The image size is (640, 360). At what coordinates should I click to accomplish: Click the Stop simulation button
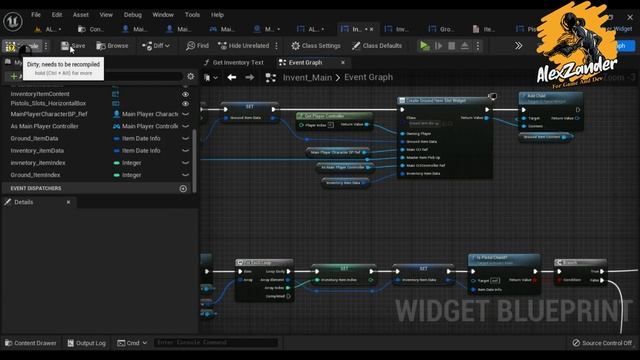(451, 46)
